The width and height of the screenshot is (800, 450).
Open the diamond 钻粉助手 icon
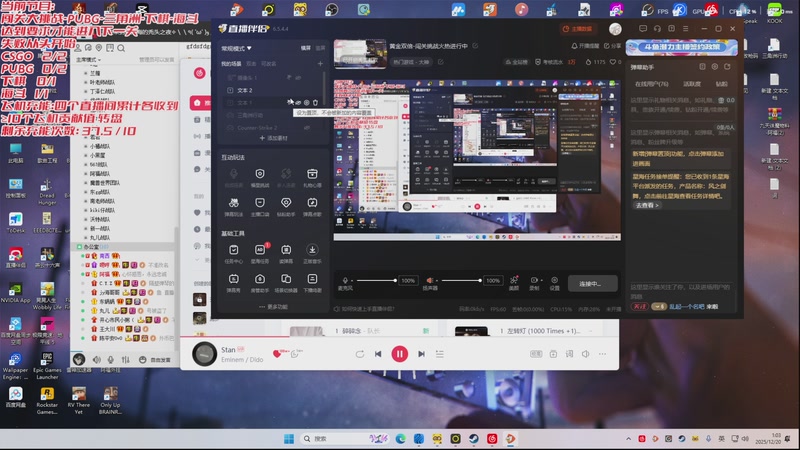[286, 203]
